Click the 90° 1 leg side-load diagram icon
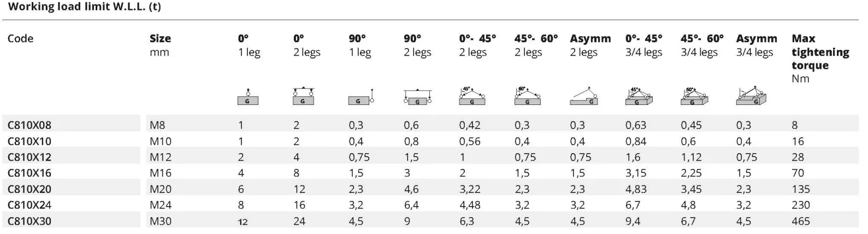This screenshot has width=868, height=234. [361, 96]
